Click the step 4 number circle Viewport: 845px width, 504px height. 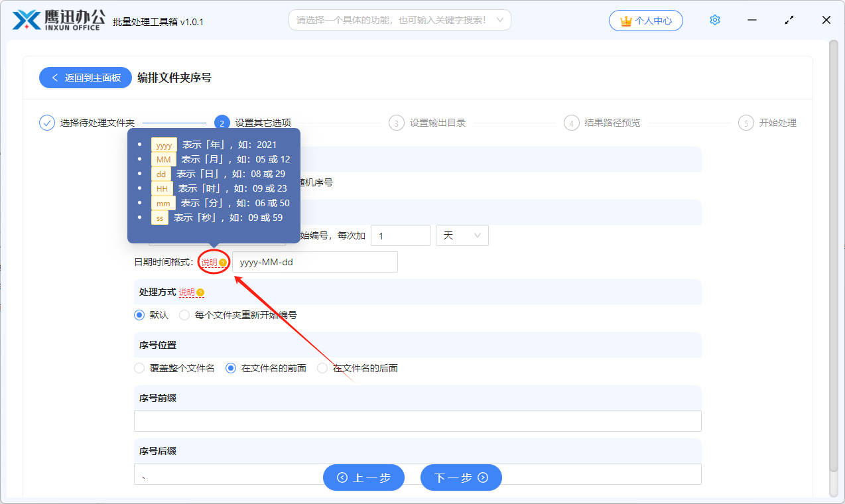click(572, 123)
